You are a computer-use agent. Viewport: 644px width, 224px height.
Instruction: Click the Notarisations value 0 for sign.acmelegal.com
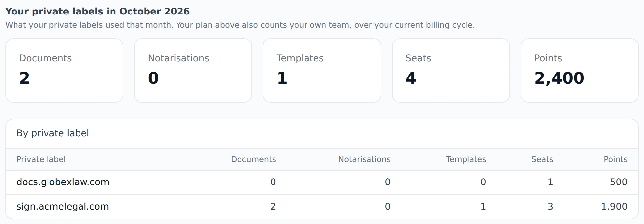click(x=388, y=206)
